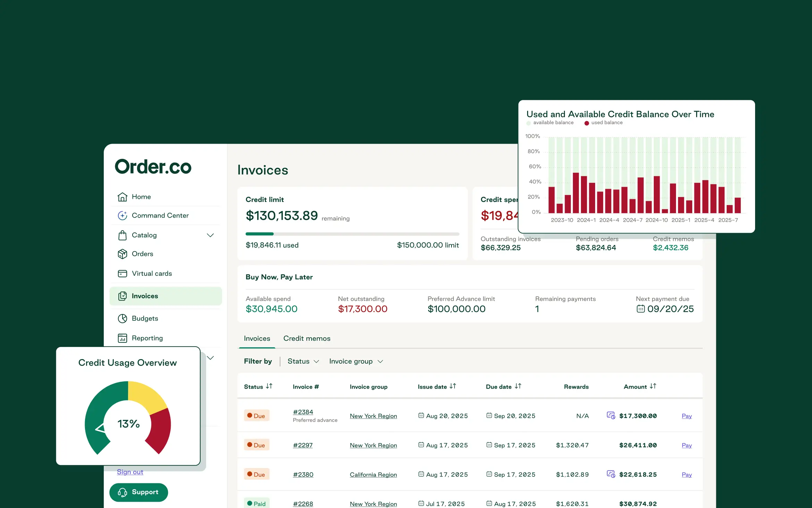812x508 pixels.
Task: Open invoice number #2380
Action: tap(303, 474)
